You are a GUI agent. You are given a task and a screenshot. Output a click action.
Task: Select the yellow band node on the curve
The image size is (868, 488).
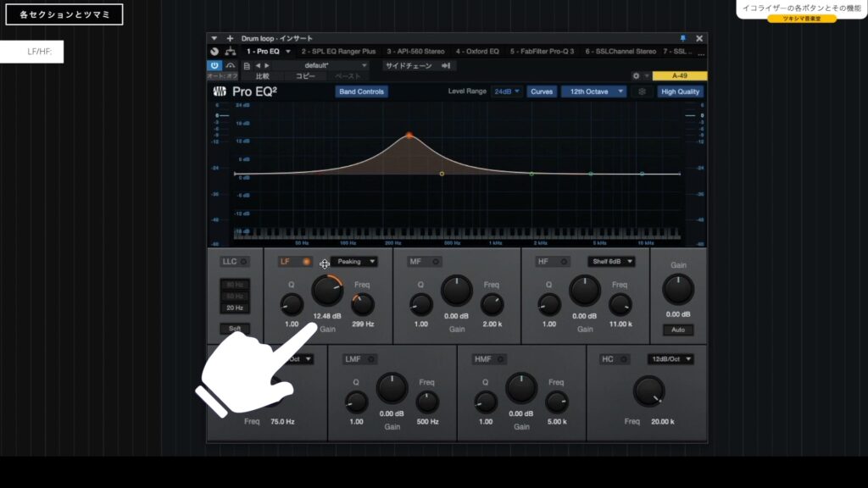click(442, 174)
